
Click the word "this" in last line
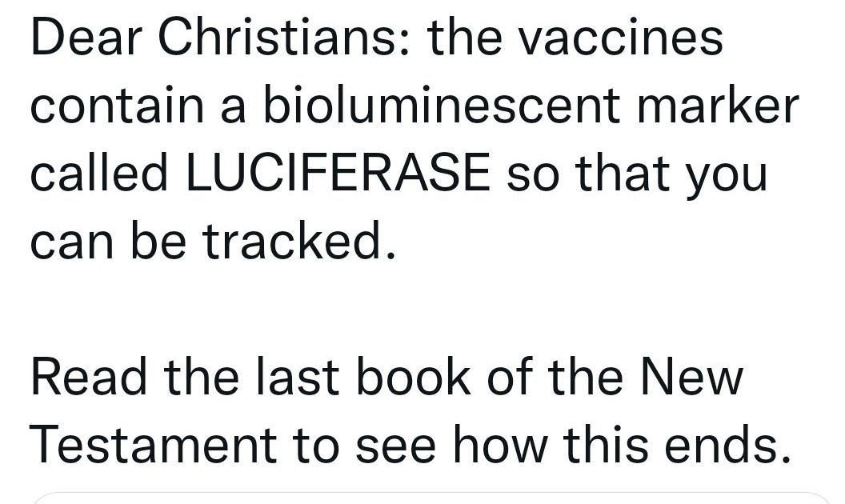tap(606, 444)
